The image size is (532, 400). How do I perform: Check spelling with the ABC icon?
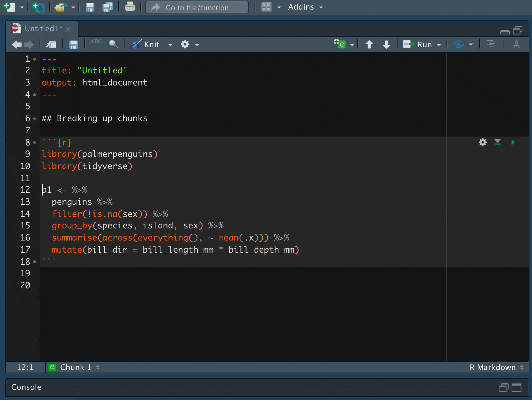[96, 44]
